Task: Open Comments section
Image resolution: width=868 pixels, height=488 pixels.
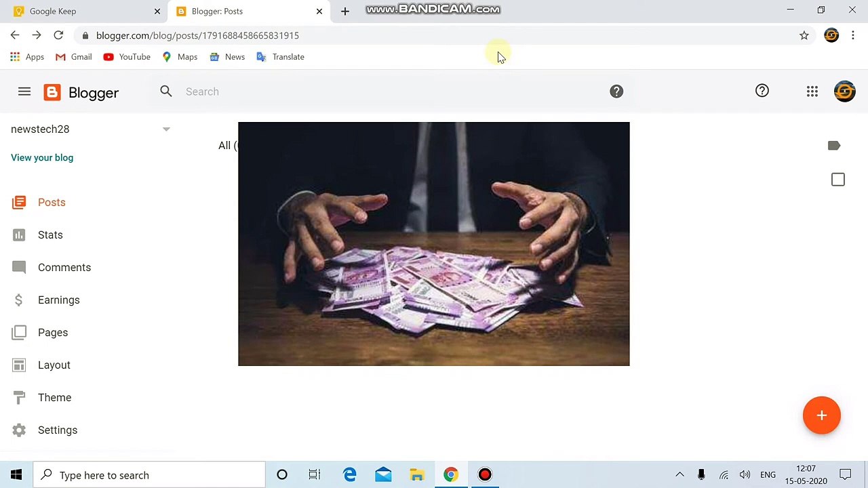Action: tap(64, 268)
